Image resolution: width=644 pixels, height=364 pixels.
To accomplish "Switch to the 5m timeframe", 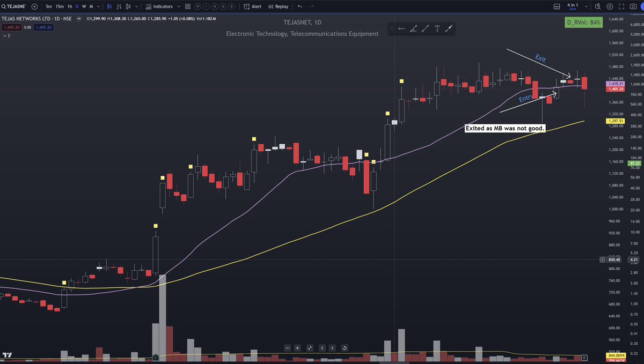I will pyautogui.click(x=49, y=6).
